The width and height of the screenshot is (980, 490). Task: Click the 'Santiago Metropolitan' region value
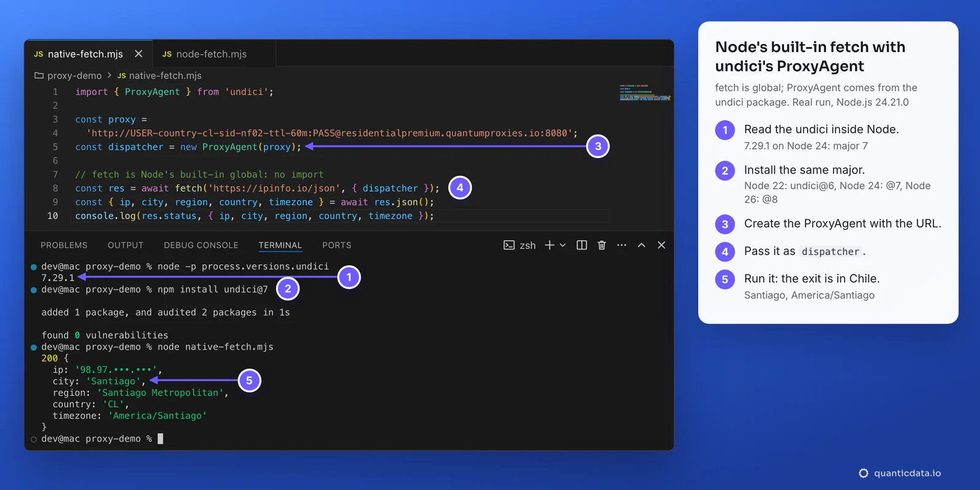(160, 393)
